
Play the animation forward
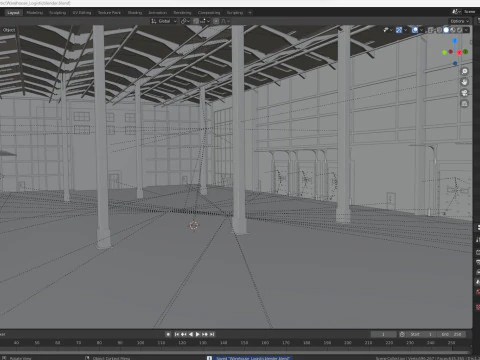(198, 334)
